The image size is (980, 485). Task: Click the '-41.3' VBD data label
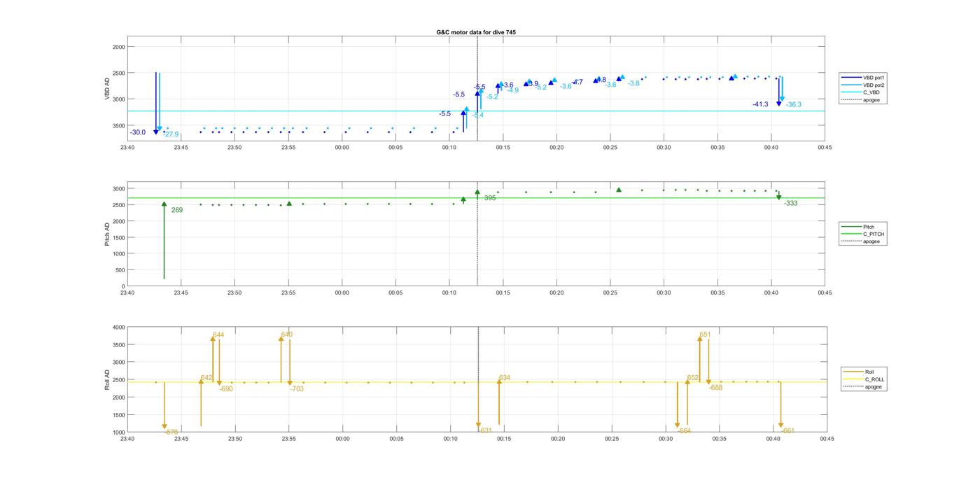(760, 104)
